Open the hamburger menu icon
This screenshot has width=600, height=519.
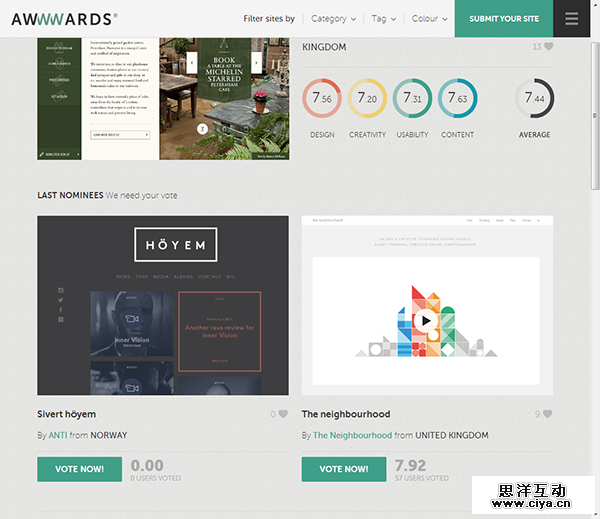(x=572, y=18)
